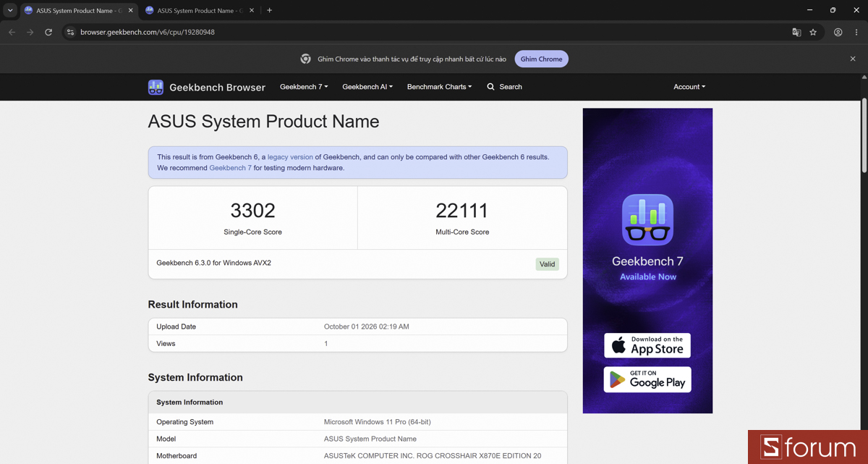The width and height of the screenshot is (868, 464).
Task: Click the Valid badge
Action: click(x=548, y=264)
